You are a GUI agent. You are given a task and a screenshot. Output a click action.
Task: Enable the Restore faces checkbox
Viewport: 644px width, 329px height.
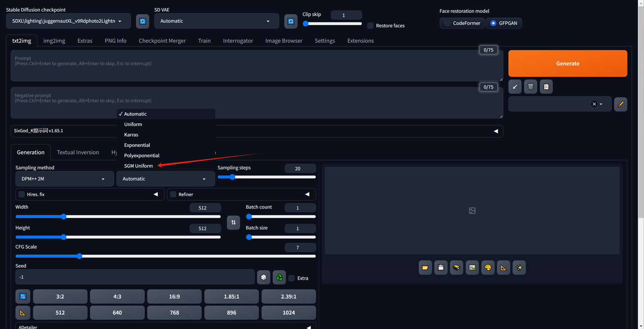tap(370, 26)
